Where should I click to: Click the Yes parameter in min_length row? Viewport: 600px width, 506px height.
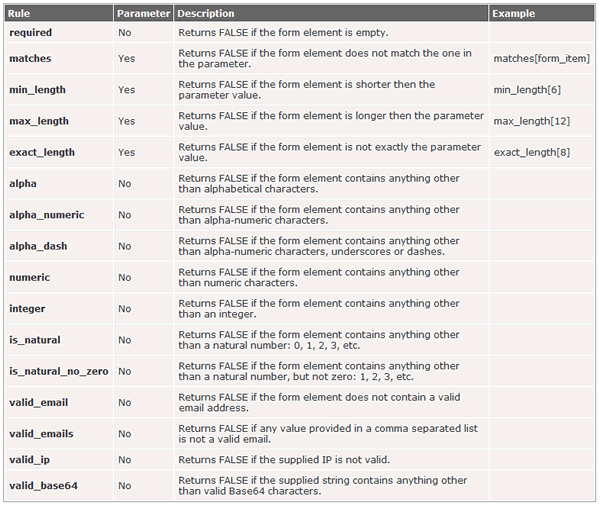tap(127, 90)
